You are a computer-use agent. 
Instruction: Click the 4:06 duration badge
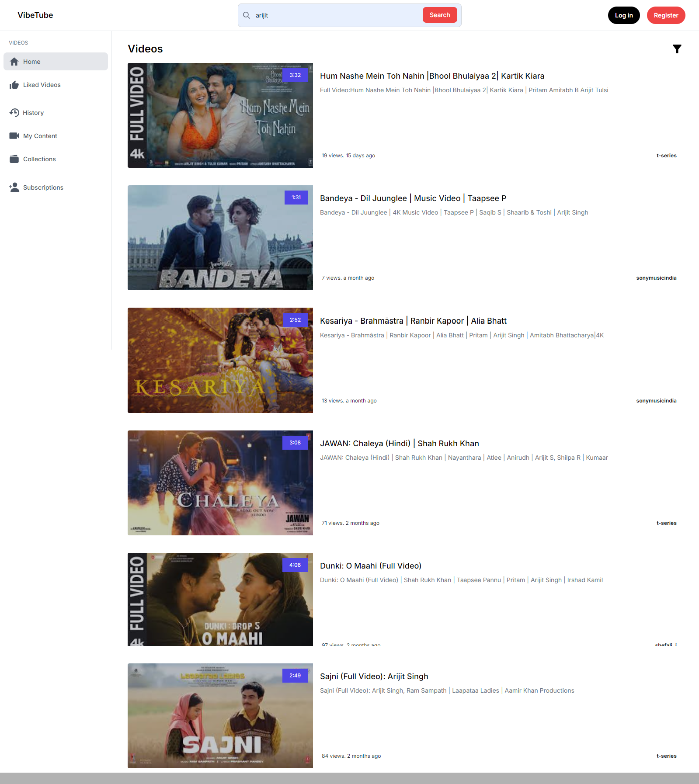coord(295,565)
